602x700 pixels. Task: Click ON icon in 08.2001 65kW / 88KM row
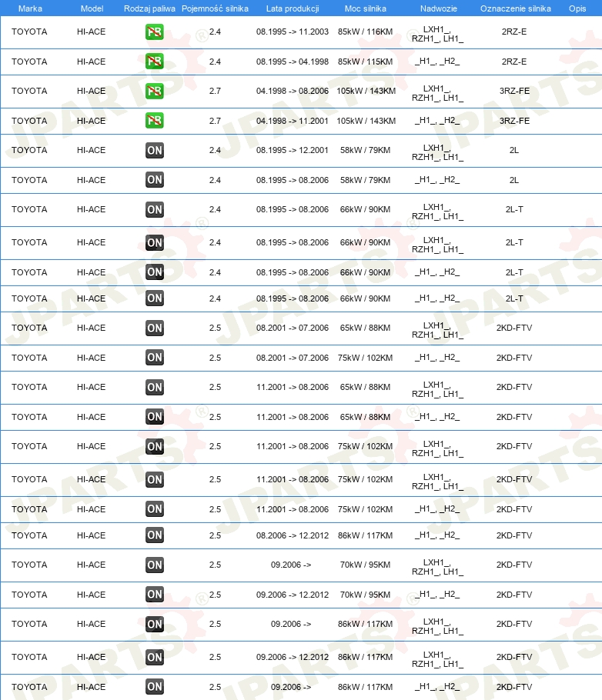point(154,328)
